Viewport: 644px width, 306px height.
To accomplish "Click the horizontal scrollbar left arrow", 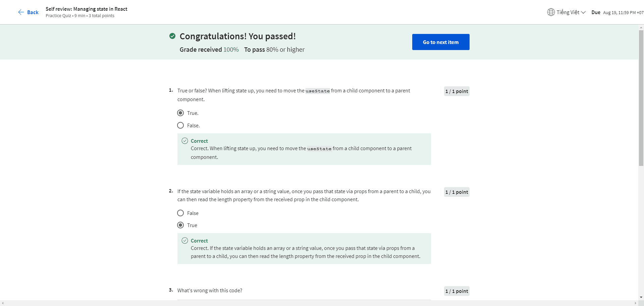I will 3,303.
